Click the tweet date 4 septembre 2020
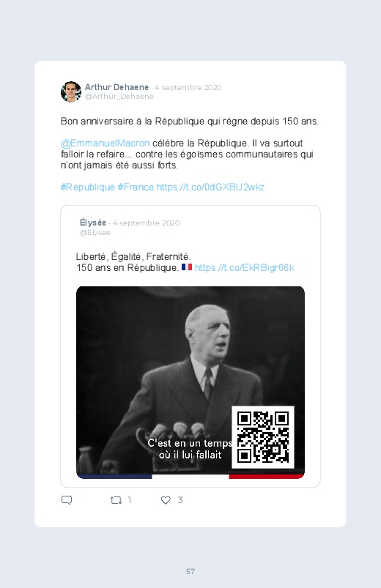Image resolution: width=381 pixels, height=588 pixels. tap(188, 87)
